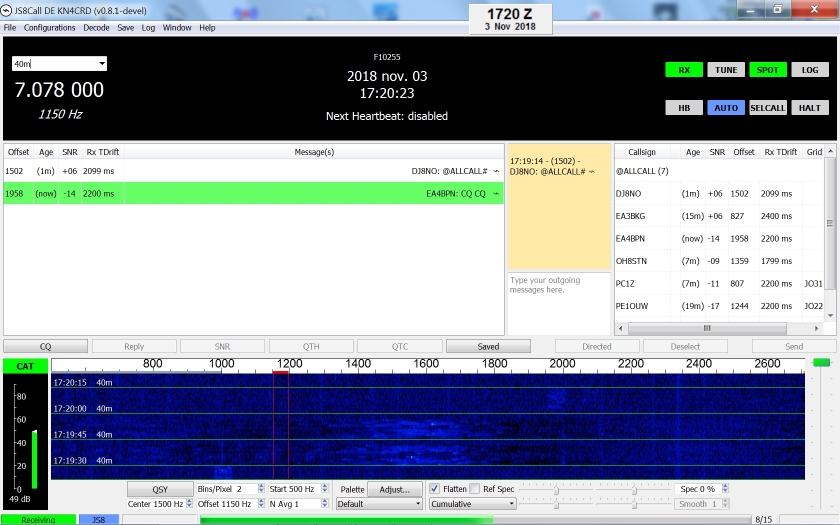Screen dimensions: 840x525
Task: Open the Configurations menu
Action: click(x=49, y=28)
